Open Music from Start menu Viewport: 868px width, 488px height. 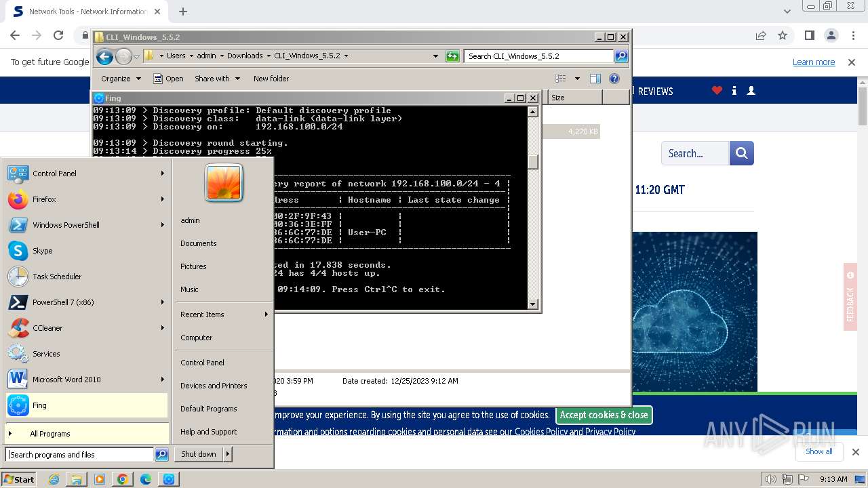coord(189,289)
